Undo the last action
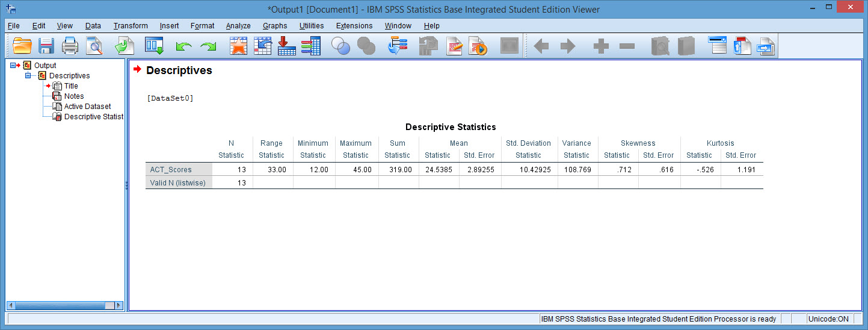 [183, 47]
